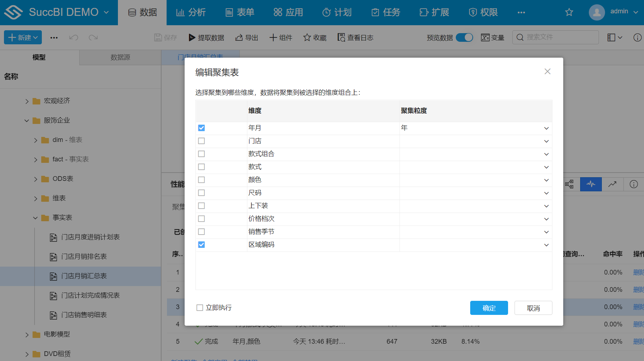644x361 pixels.
Task: Uncheck the 区域编码 checkbox
Action: coord(201,244)
